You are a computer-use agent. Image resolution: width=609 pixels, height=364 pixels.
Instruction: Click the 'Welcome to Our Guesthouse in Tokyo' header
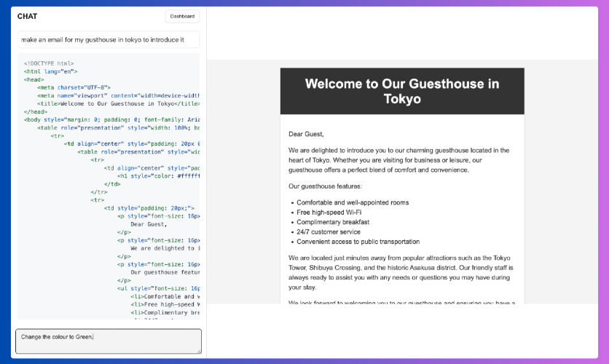point(402,91)
